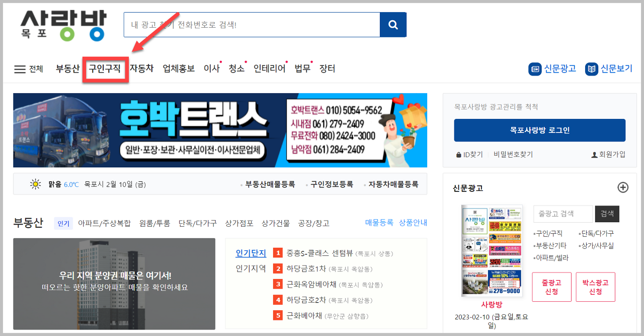
Task: Open the 사랑방 newspaper cover thumbnail
Action: click(492, 251)
